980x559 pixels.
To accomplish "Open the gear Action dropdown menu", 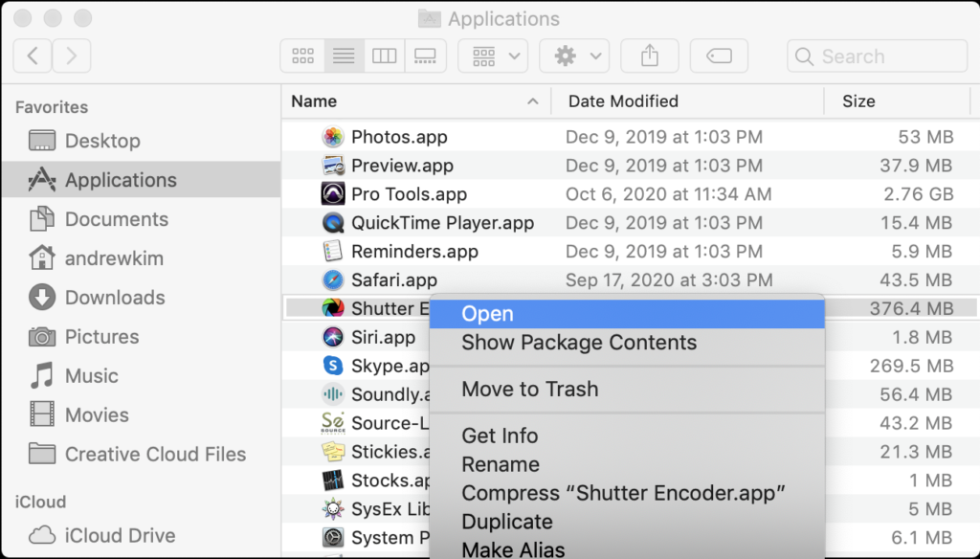I will pos(574,56).
